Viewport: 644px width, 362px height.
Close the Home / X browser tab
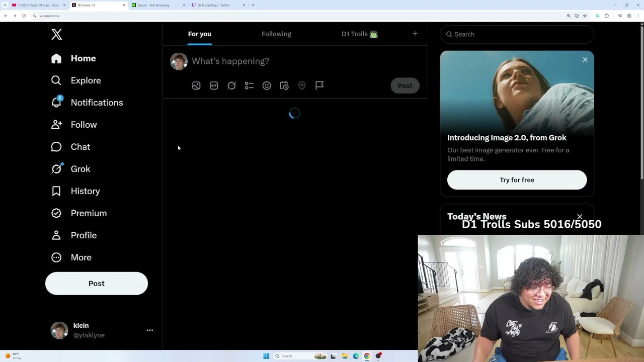124,5
